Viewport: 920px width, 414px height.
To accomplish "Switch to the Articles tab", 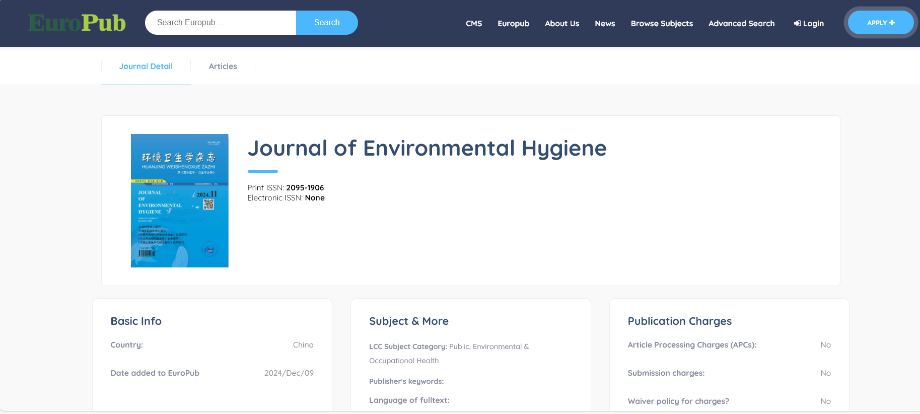I will click(223, 66).
